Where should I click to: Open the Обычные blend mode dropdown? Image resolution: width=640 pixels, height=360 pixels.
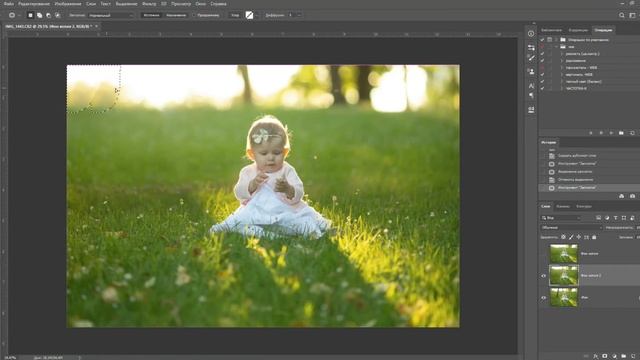[571, 227]
